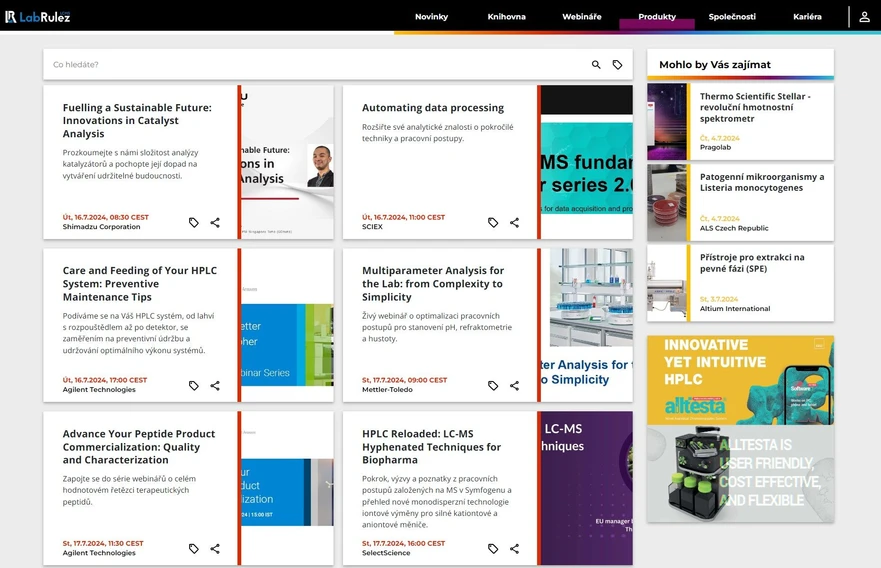Click the Shimadzu webinar preview image
Viewport: 881px width, 568px height.
[x=287, y=162]
